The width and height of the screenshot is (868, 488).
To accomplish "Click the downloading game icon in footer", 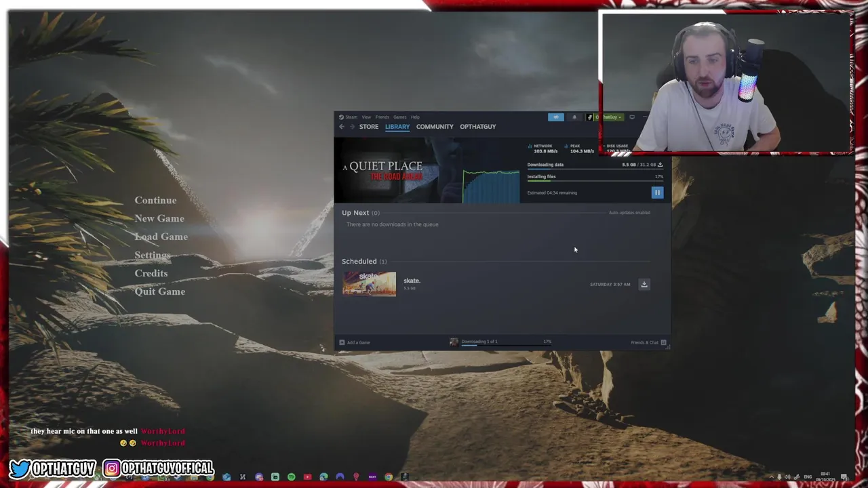I will pyautogui.click(x=454, y=342).
